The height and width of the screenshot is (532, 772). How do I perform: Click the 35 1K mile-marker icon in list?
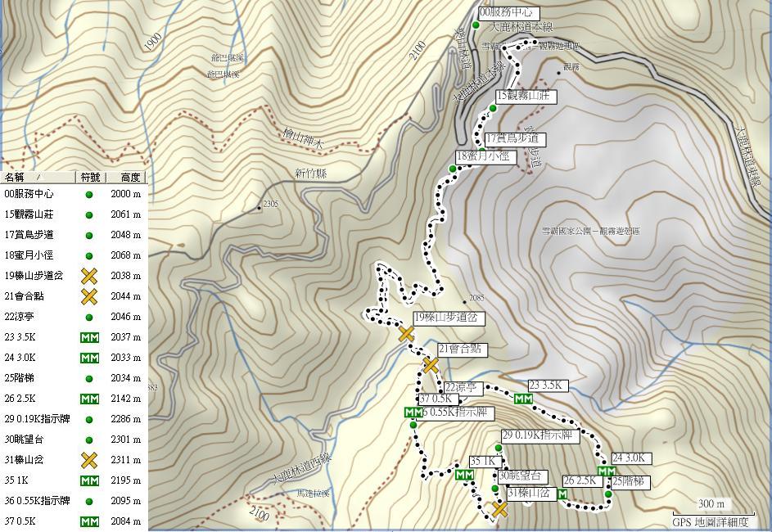pos(89,480)
